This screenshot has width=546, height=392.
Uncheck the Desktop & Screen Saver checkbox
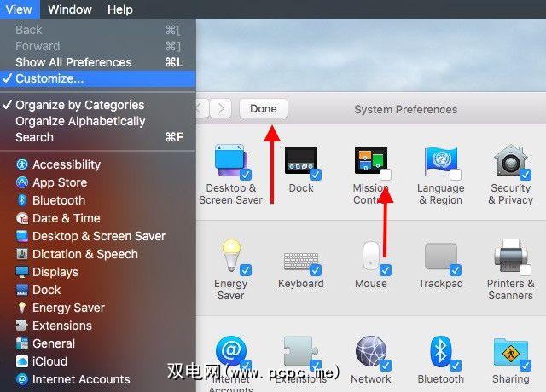[x=246, y=174]
